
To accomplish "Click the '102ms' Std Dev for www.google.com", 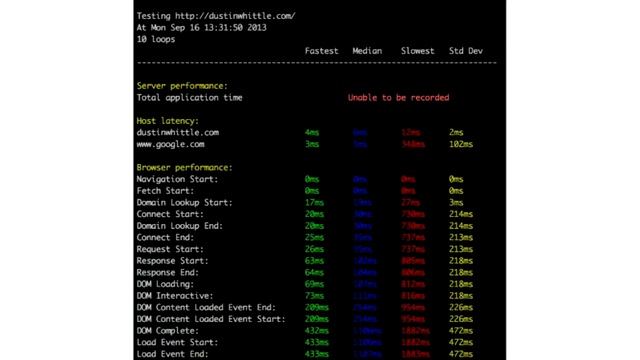I will click(x=461, y=144).
